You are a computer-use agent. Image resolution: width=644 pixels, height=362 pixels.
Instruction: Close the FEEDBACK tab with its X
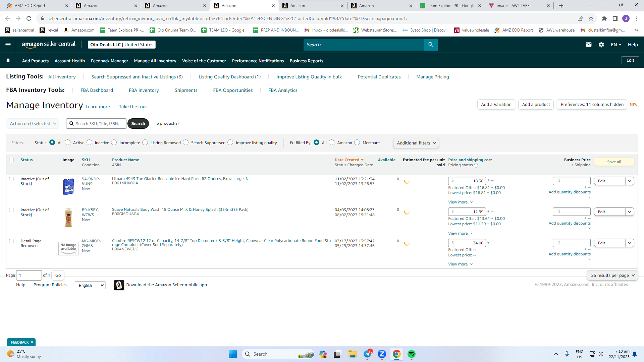click(x=32, y=342)
